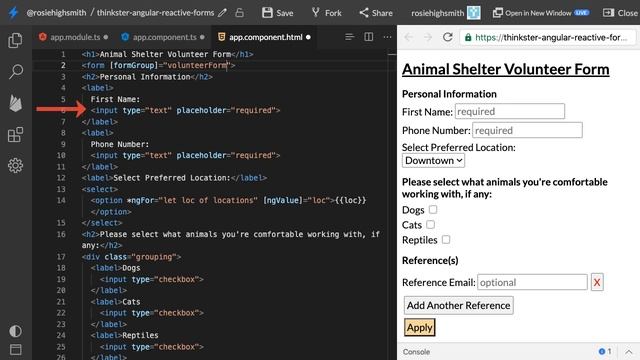640x360 pixels.
Task: Click line 14 ngFor option code
Action: point(229,200)
